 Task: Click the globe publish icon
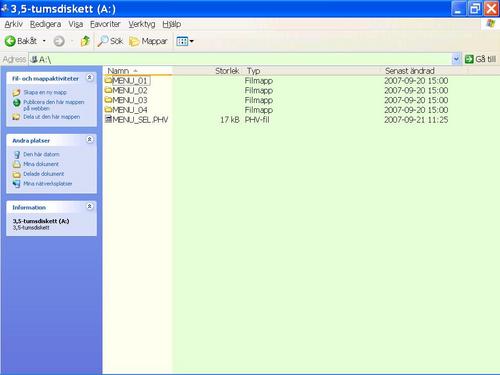click(16, 103)
